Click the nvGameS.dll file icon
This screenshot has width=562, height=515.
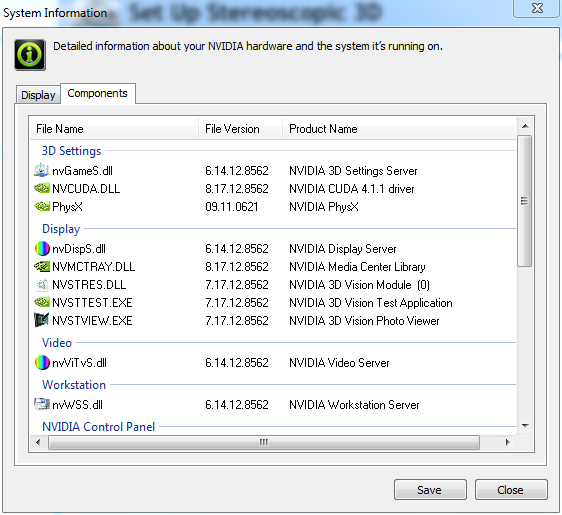coord(42,171)
